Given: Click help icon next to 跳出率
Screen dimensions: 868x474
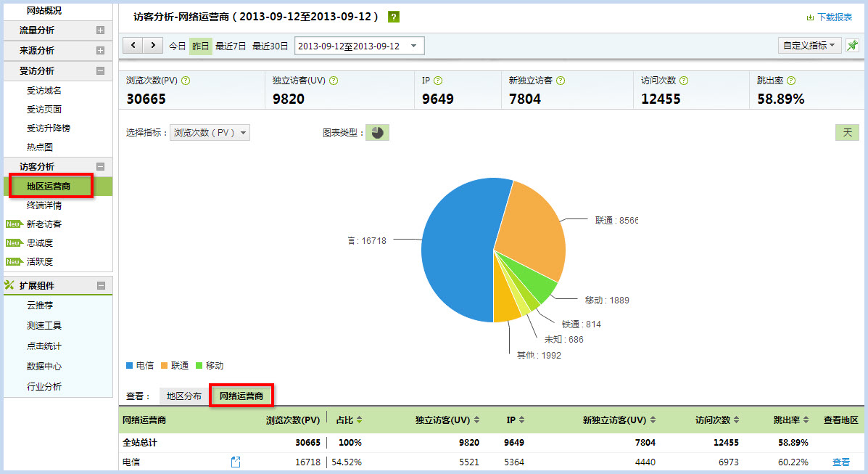Looking at the screenshot, I should 791,81.
